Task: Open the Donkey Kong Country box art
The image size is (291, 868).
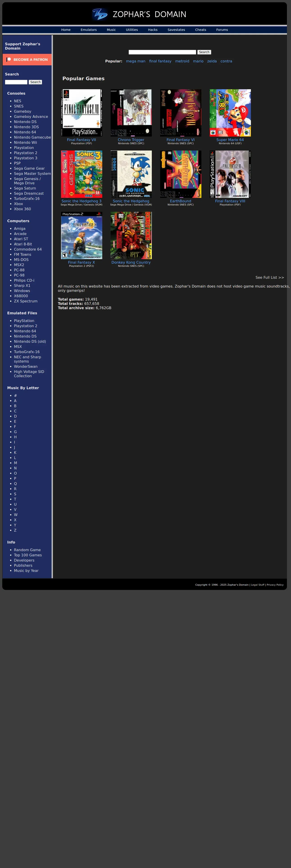Action: click(x=131, y=235)
